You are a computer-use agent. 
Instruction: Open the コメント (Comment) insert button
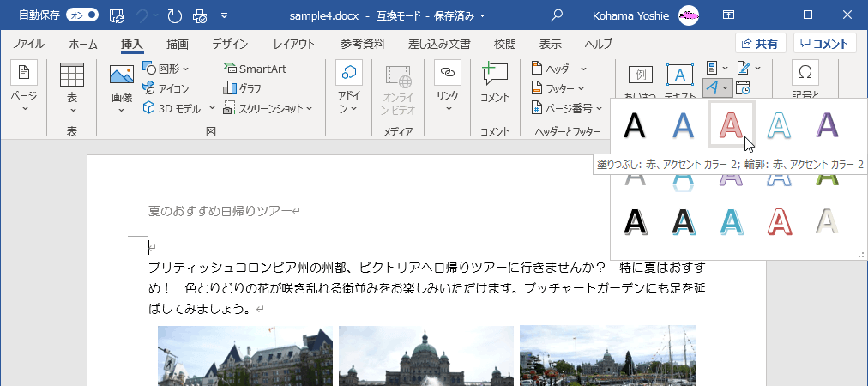495,84
